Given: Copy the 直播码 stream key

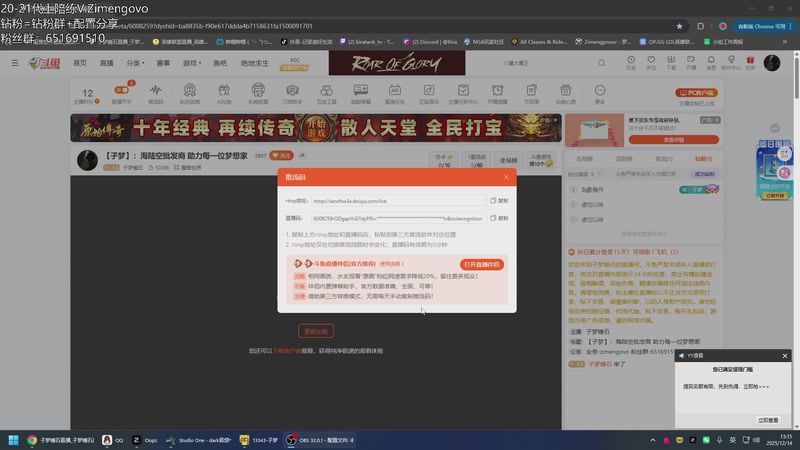Looking at the screenshot, I should point(499,218).
